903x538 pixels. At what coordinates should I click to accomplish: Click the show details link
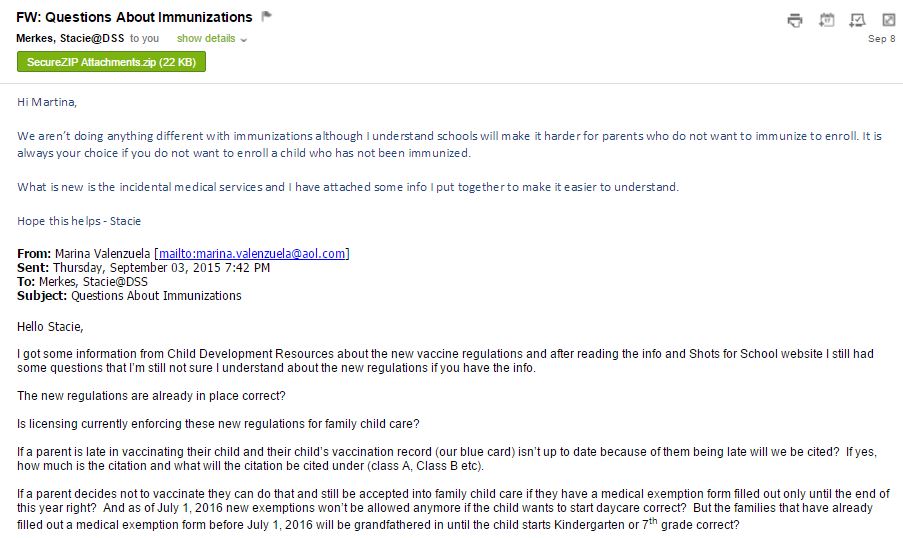coord(206,39)
